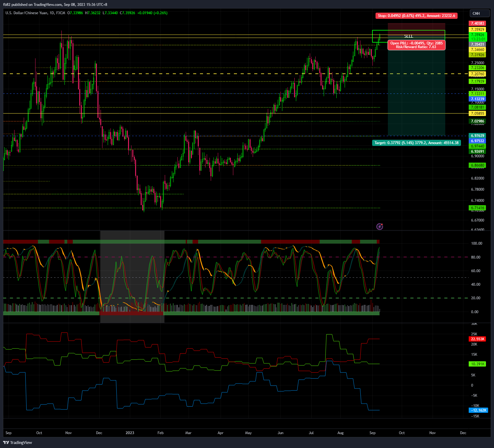Screen dimensions: 494x448
Task: Click the 2023 label on the time axis
Action: 130,433
